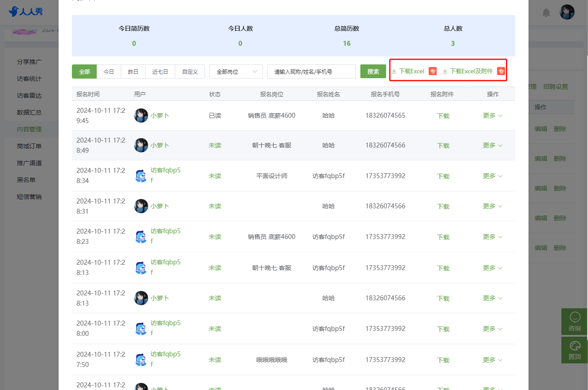Click username 小萝卜 in 17:28:49 row
The image size is (588, 390).
(160, 145)
